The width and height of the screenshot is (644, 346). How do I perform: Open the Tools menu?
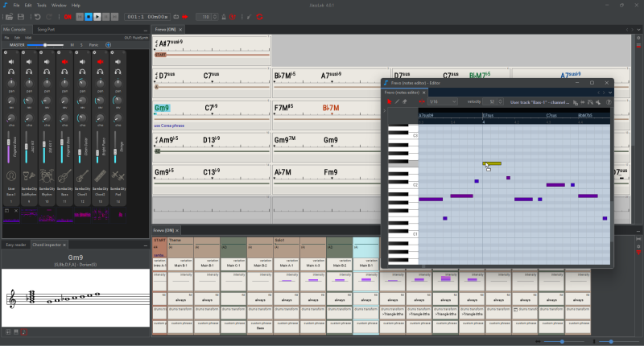coord(40,5)
